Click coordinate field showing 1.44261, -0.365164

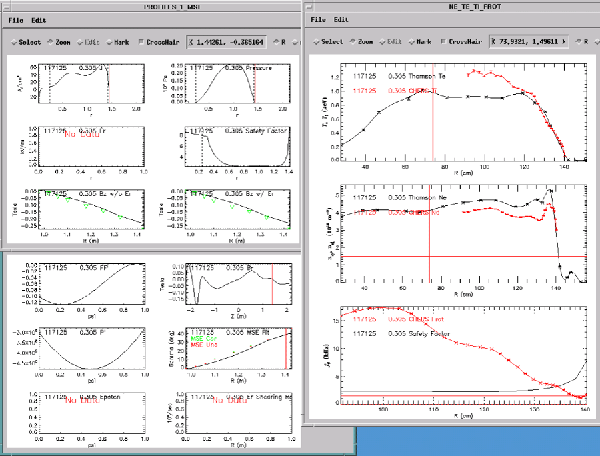(227, 42)
